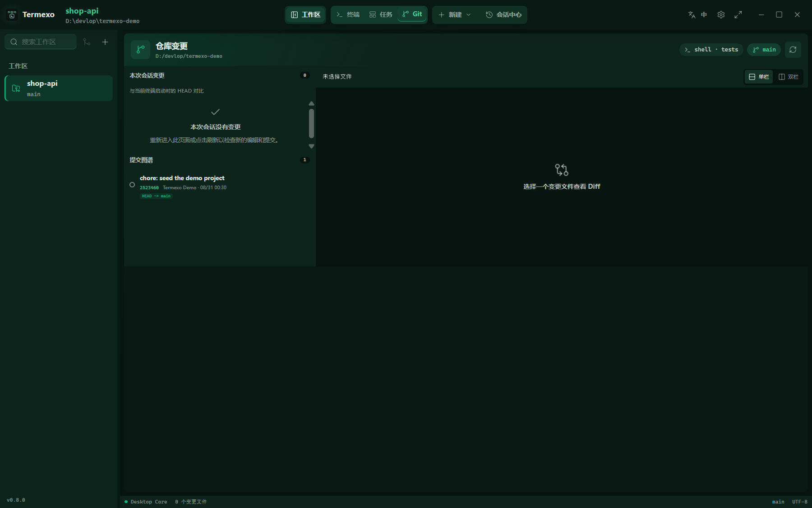
Task: Minimize the Termexo window
Action: (x=761, y=14)
